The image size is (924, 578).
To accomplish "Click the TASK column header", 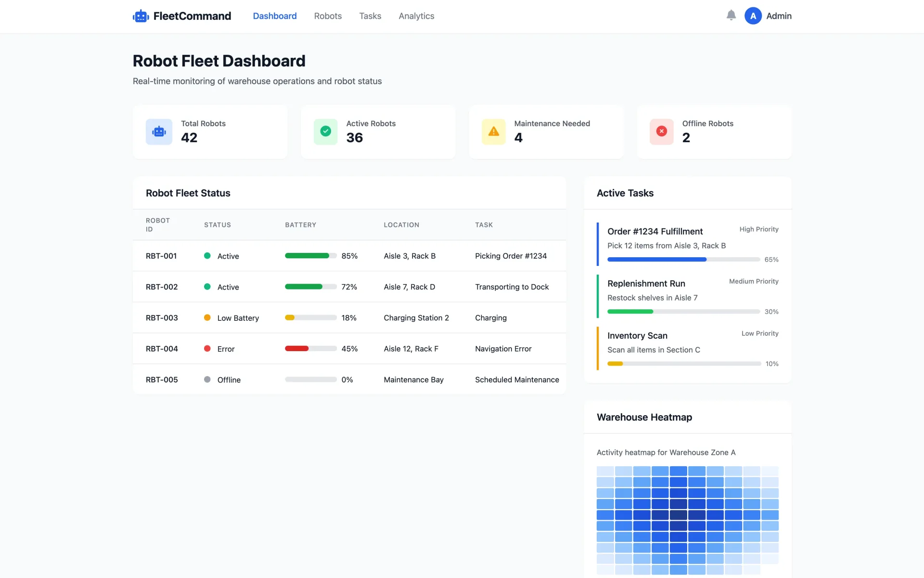I will [484, 225].
